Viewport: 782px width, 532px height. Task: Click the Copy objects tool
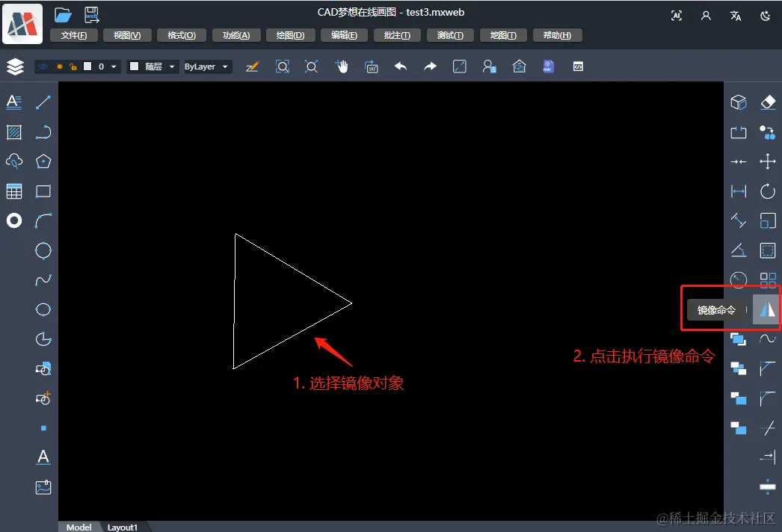(x=768, y=132)
